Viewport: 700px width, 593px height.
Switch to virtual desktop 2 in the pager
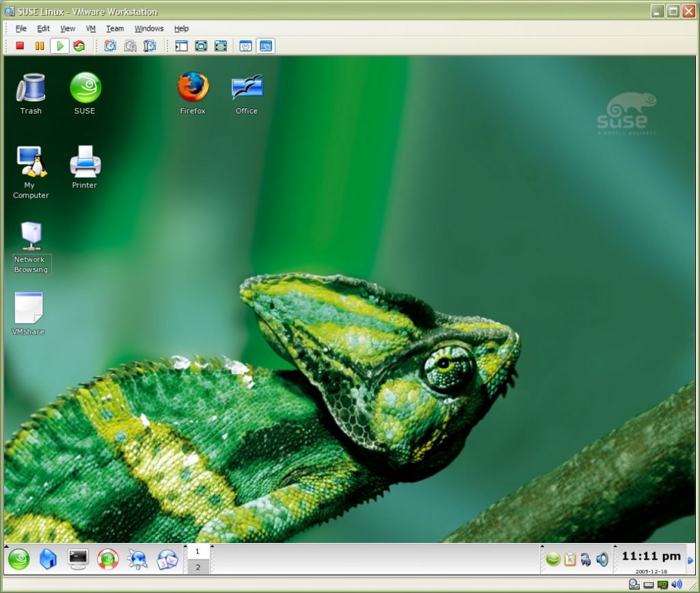pyautogui.click(x=198, y=567)
